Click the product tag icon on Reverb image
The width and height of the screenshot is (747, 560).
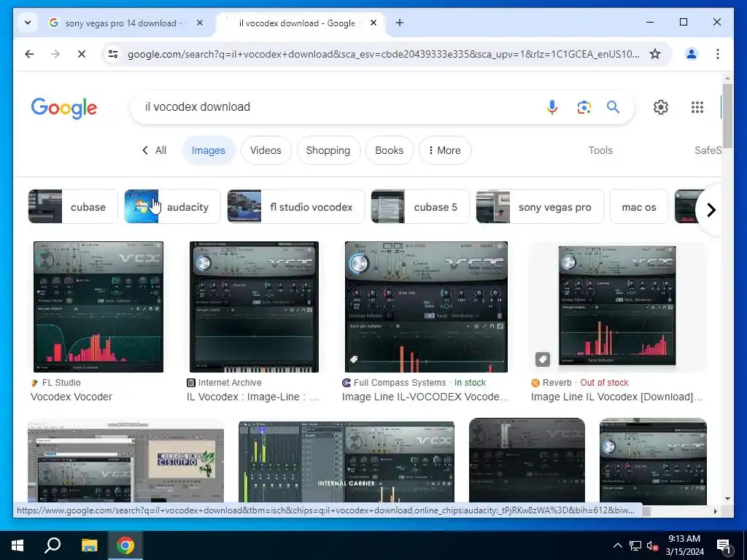[543, 359]
